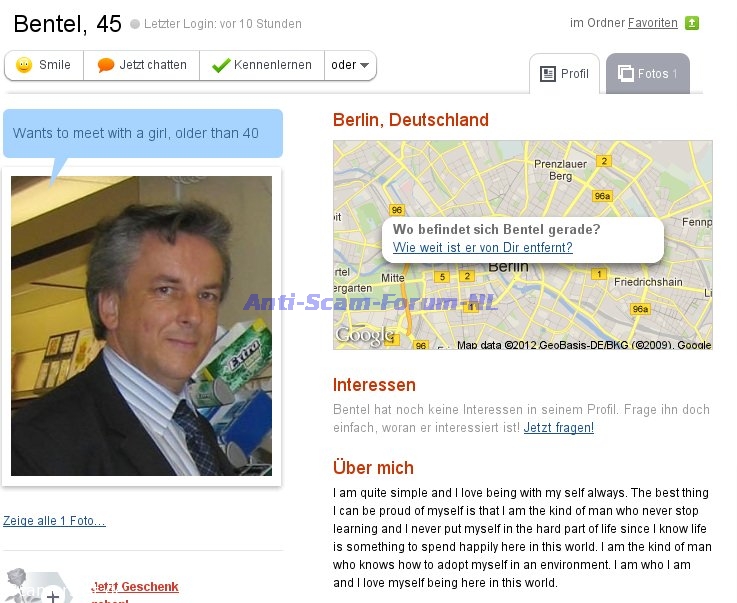Click the Fotos tab stacked-photos icon
This screenshot has height=603, width=737.
pyautogui.click(x=626, y=73)
